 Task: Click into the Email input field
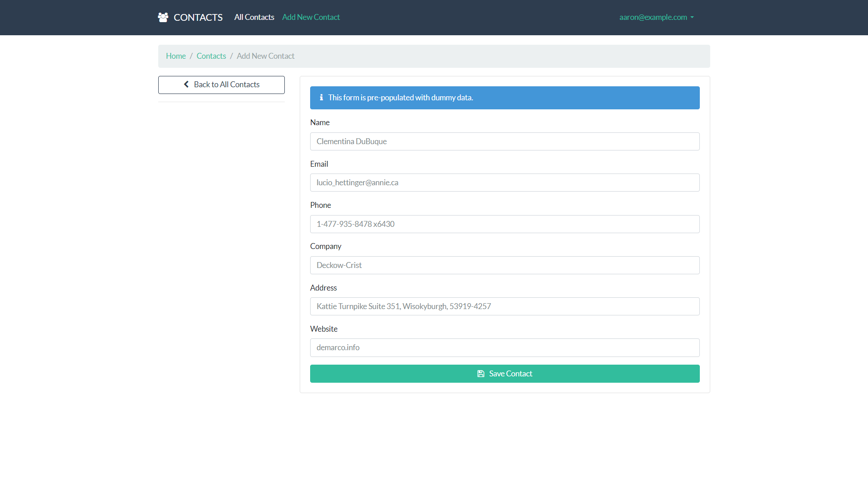tap(505, 183)
